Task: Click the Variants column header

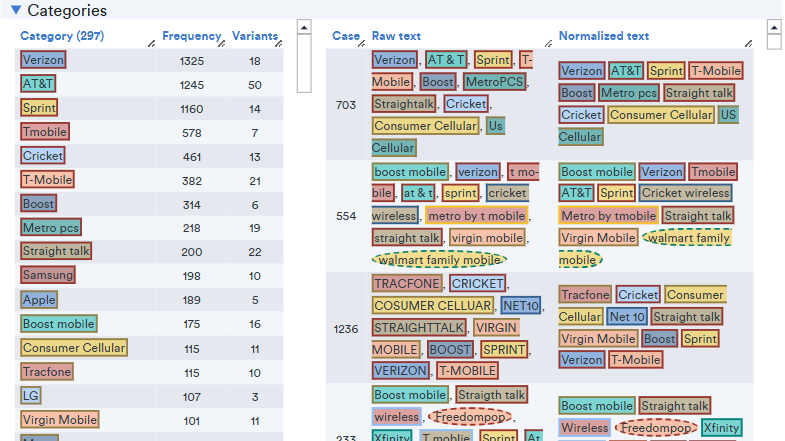Action: pos(254,36)
